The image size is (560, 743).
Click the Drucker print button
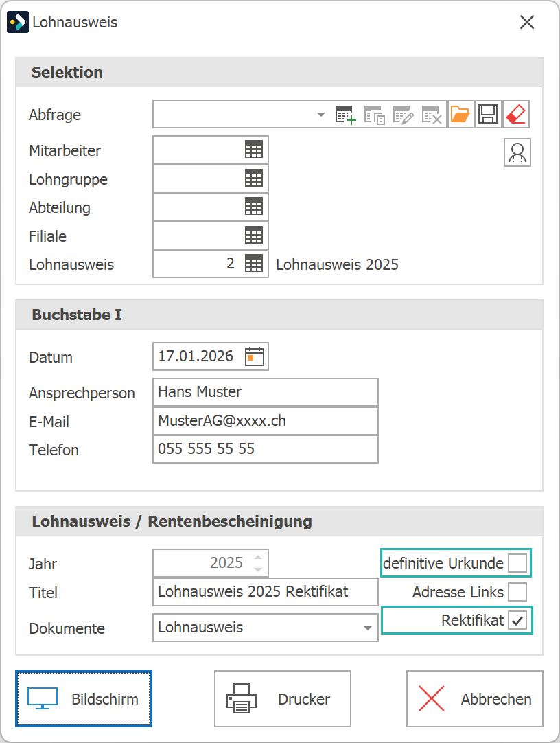coord(283,699)
